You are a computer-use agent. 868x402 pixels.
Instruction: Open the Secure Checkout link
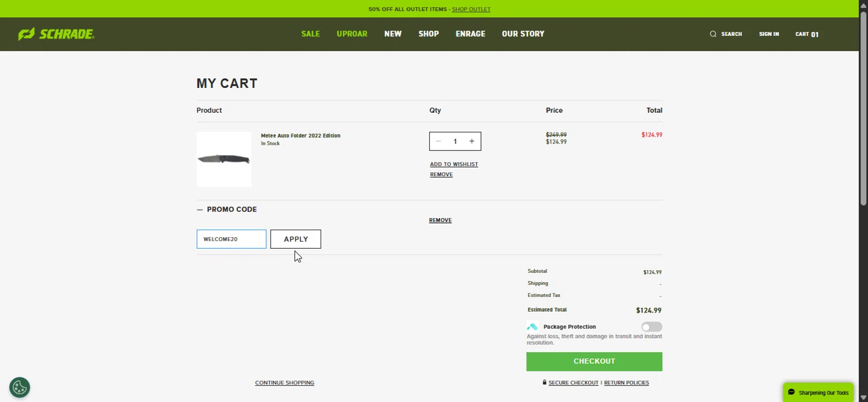coord(573,383)
